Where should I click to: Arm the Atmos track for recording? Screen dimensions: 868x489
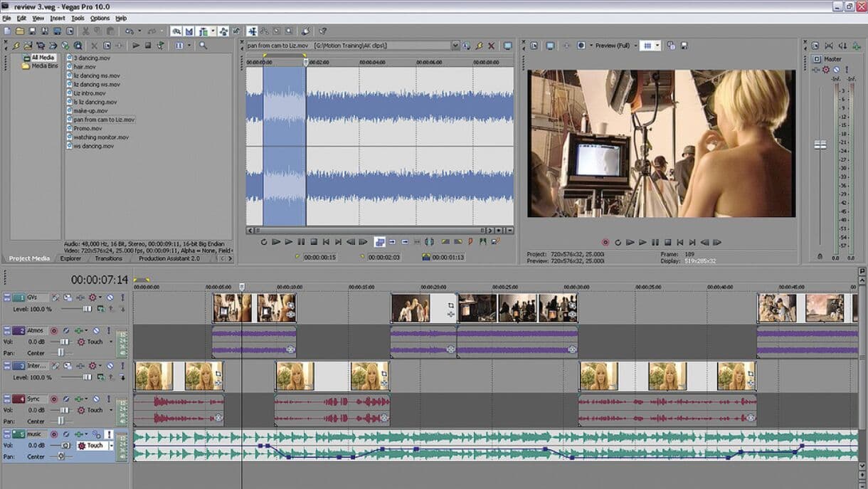pyautogui.click(x=55, y=330)
